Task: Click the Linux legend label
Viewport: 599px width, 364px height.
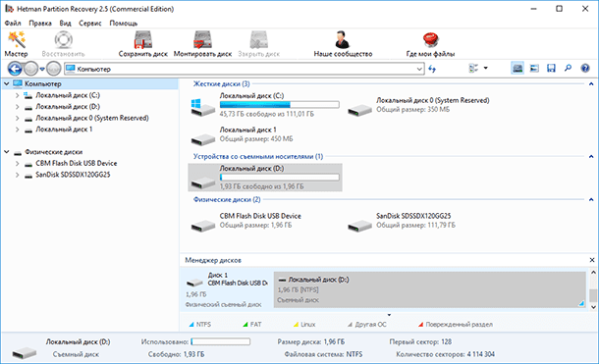Action: click(308, 325)
